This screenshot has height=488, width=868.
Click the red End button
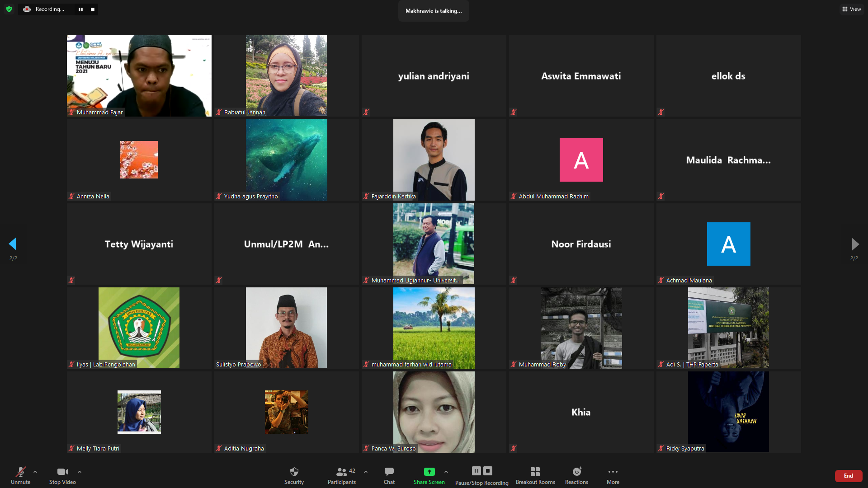tap(849, 476)
